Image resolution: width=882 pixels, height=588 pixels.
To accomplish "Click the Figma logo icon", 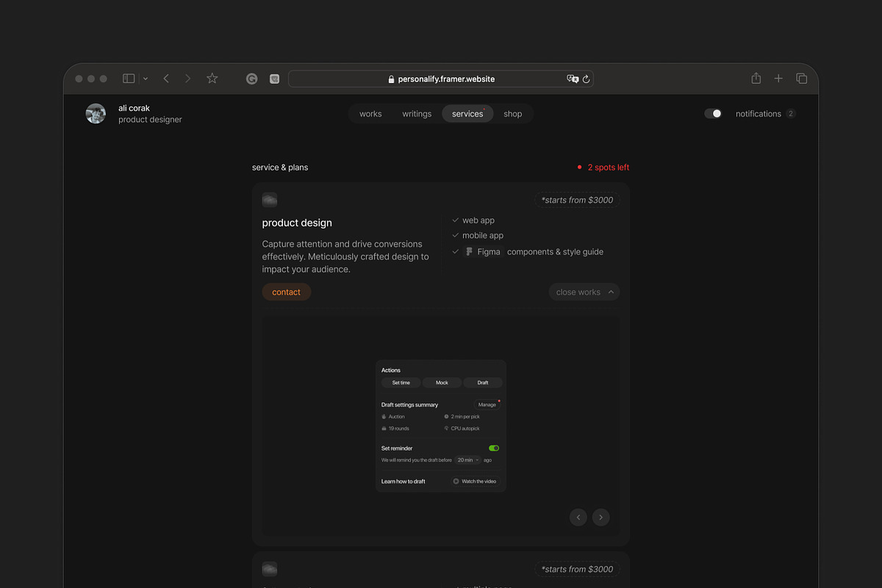I will coord(470,251).
